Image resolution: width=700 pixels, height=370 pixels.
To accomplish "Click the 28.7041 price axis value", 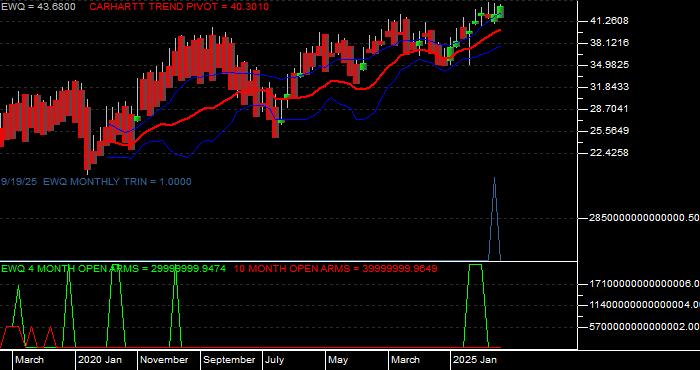I will 609,108.
